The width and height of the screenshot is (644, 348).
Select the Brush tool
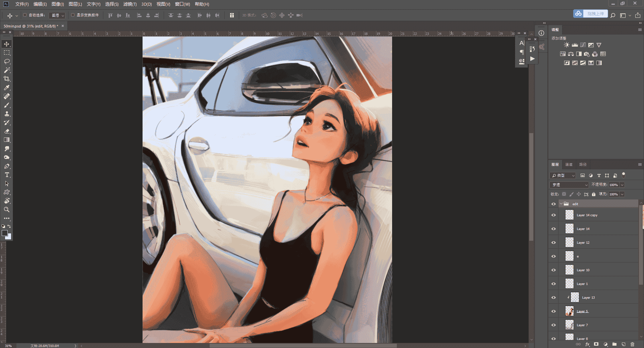pyautogui.click(x=7, y=105)
